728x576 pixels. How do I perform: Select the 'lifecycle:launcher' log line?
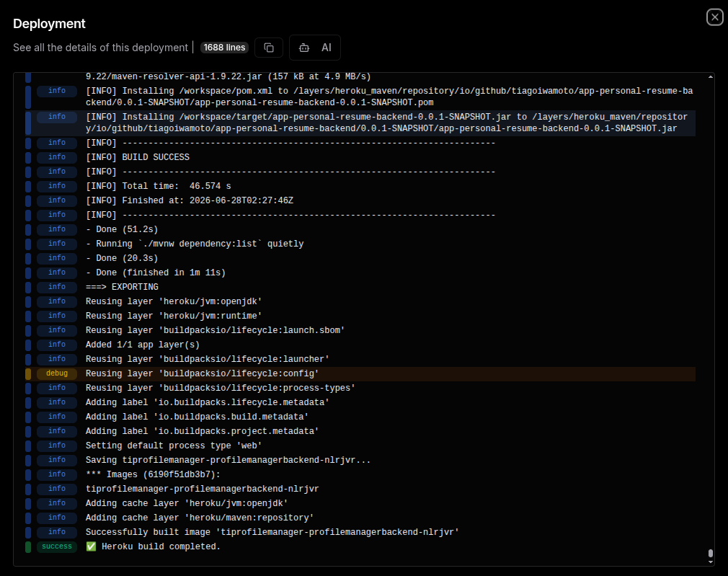tap(360, 359)
